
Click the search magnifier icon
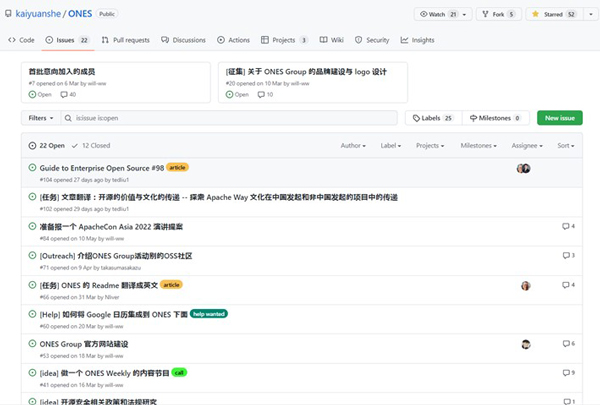coord(68,118)
